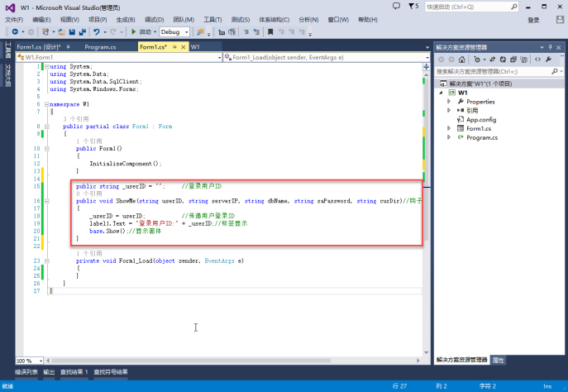Toggle the Solution Explorer auto-hide pin
The width and height of the screenshot is (568, 392).
click(550, 47)
